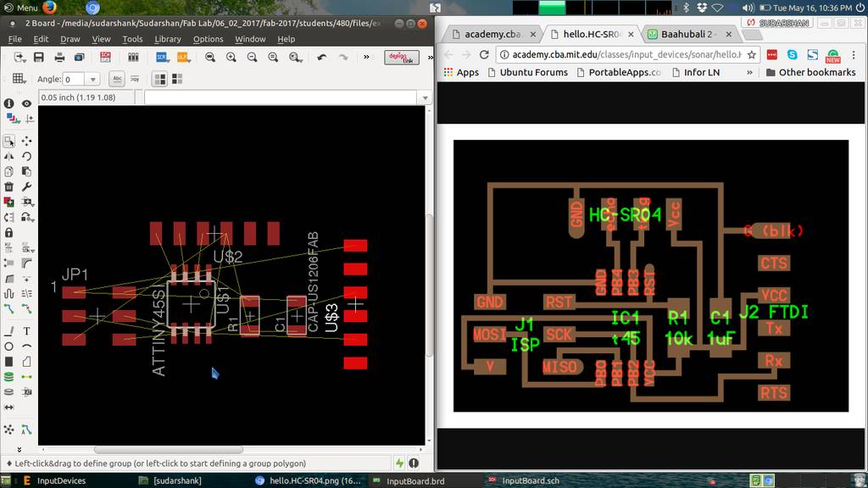Reload the Chrome page

click(x=484, y=54)
